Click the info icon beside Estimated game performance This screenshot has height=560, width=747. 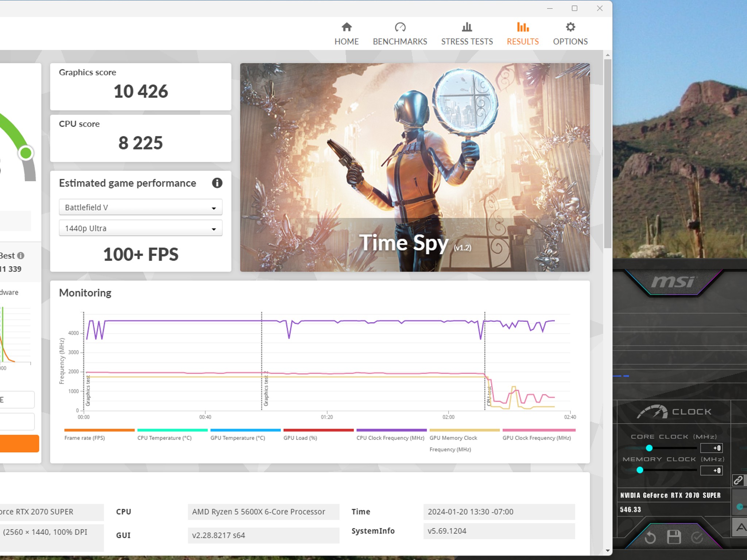click(x=217, y=183)
